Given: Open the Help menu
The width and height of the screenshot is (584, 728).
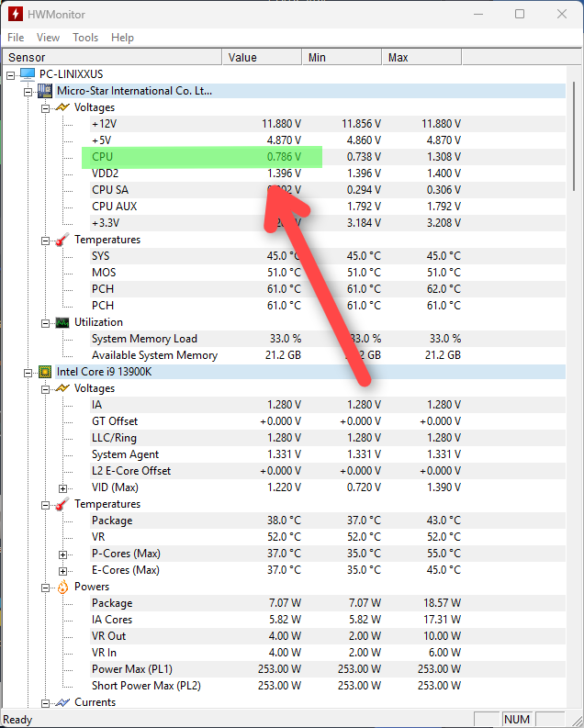Looking at the screenshot, I should [x=122, y=37].
